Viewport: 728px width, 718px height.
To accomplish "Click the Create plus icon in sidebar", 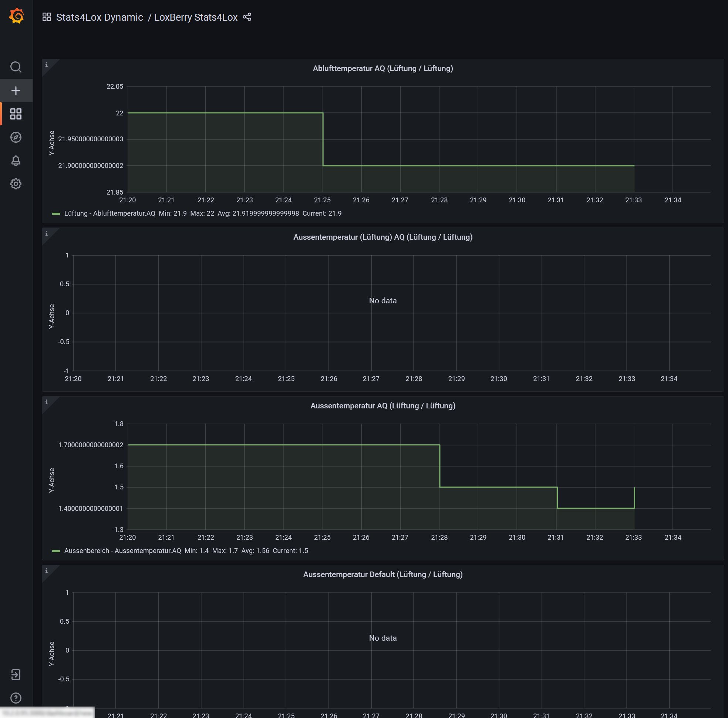I will 16,91.
